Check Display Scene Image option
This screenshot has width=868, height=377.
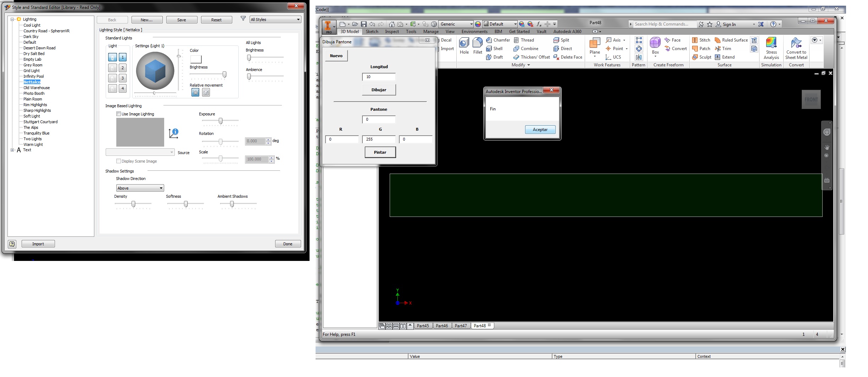click(119, 161)
